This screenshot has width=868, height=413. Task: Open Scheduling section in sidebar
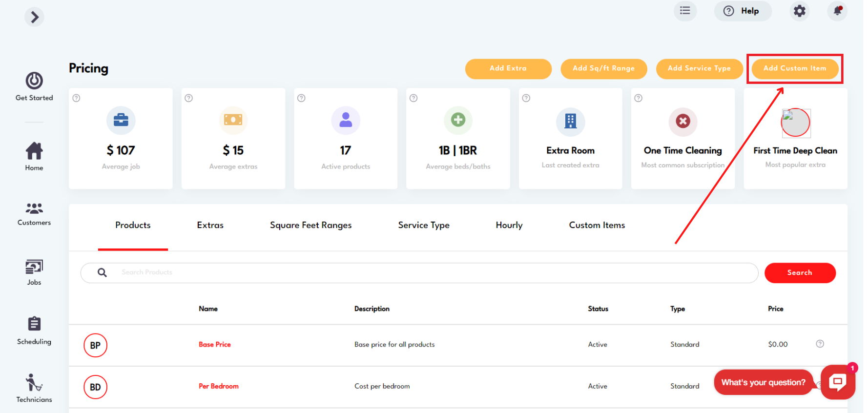(34, 330)
